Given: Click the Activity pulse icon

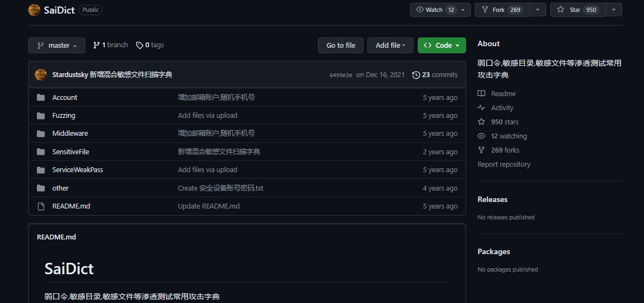Looking at the screenshot, I should 481,108.
